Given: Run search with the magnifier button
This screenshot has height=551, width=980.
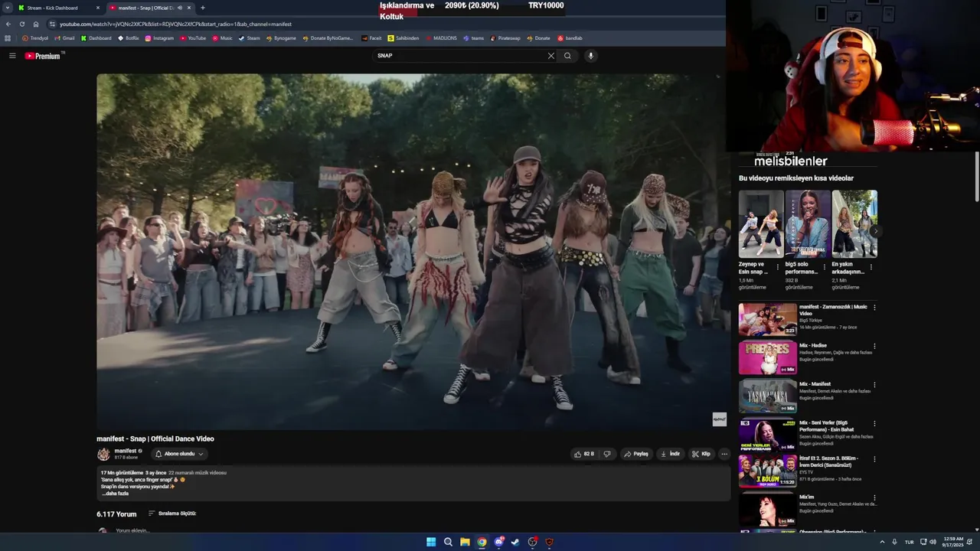Looking at the screenshot, I should (567, 56).
